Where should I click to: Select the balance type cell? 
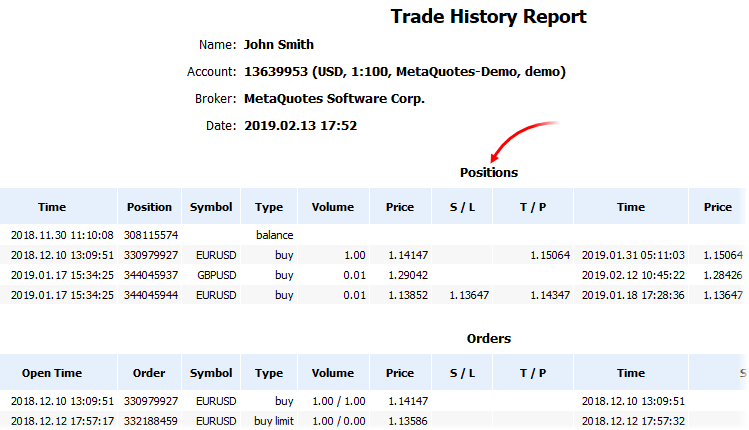[275, 235]
